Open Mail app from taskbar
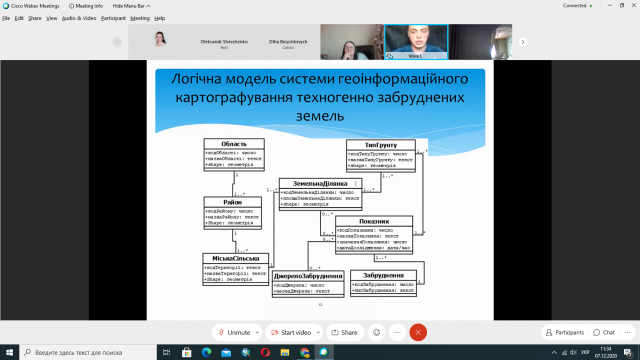The image size is (640, 360). coord(226,352)
